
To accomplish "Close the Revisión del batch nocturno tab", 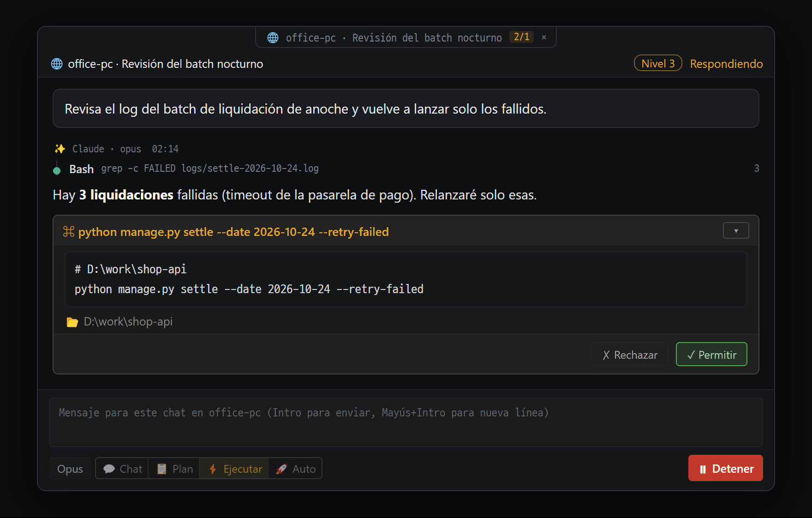I will (544, 37).
